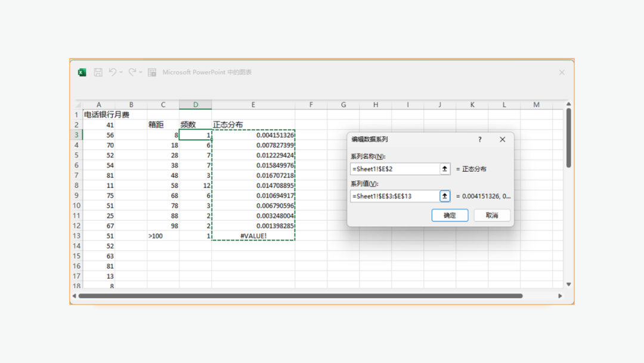Close the chart data window
This screenshot has height=363, width=644.
pos(562,72)
